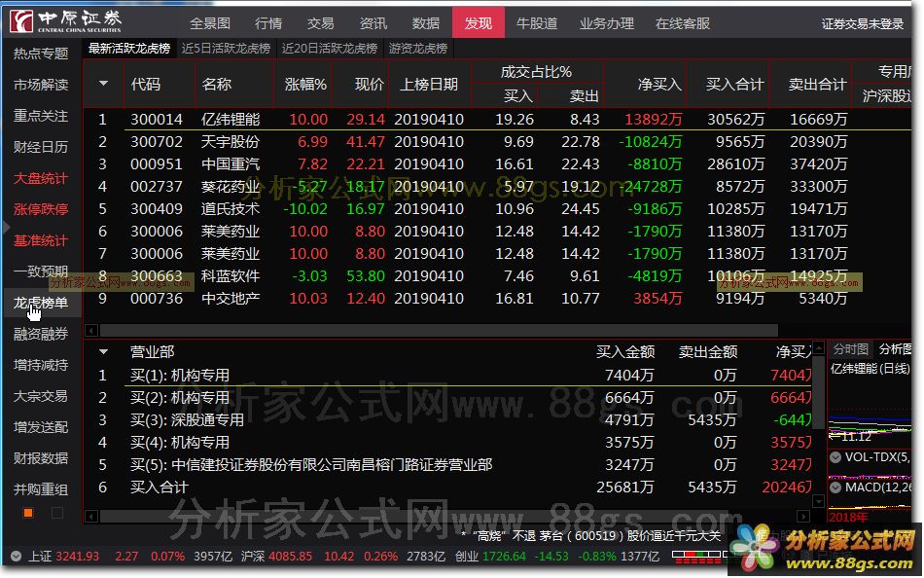Open 重点关注 in sidebar
The height and width of the screenshot is (578, 924).
[x=41, y=116]
